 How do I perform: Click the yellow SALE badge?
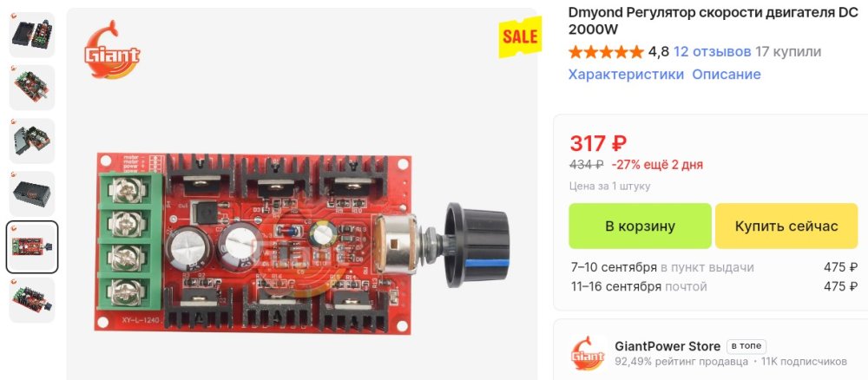tap(519, 36)
